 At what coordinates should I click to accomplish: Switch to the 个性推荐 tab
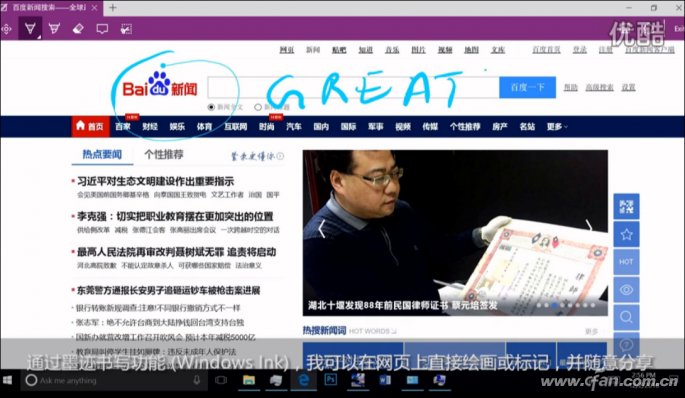(x=164, y=154)
